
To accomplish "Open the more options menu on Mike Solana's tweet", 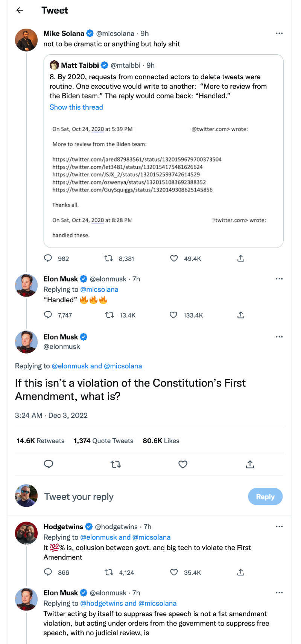I will coord(279,33).
